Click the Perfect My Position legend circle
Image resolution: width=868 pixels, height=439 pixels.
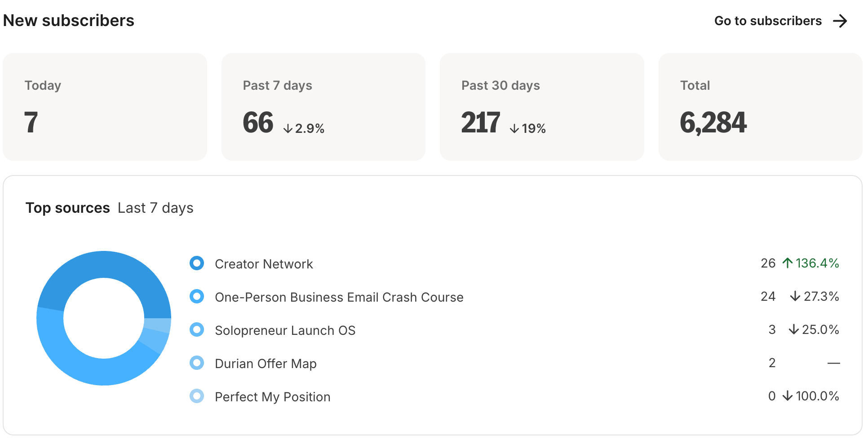(197, 396)
